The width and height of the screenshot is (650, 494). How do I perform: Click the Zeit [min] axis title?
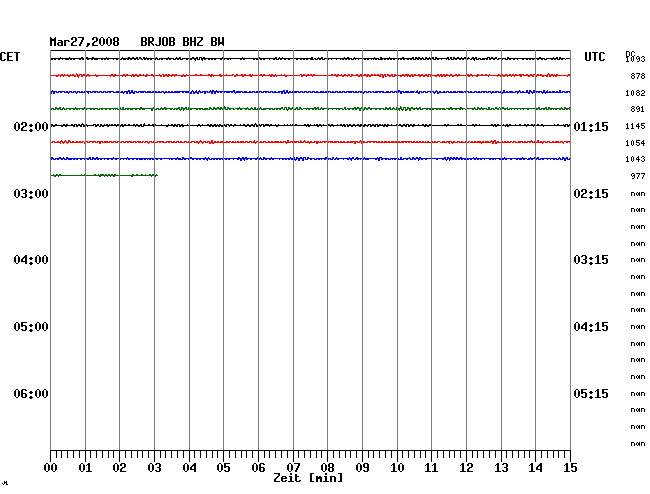(x=308, y=478)
